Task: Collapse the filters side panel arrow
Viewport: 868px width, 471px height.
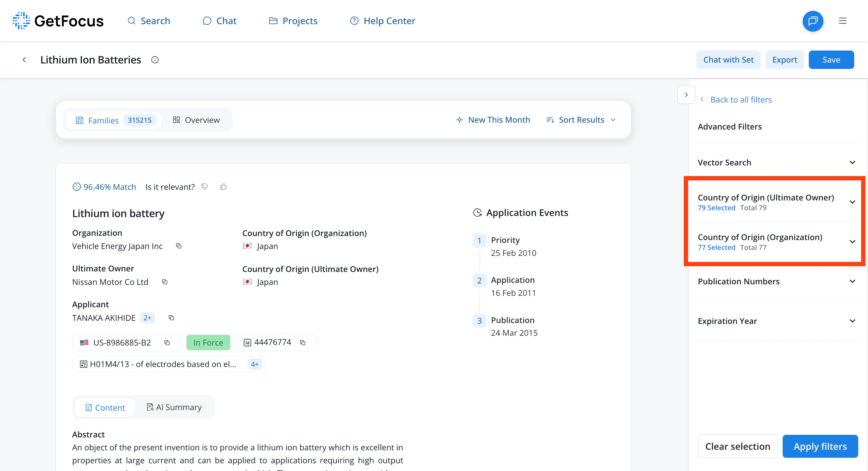Action: (x=686, y=94)
